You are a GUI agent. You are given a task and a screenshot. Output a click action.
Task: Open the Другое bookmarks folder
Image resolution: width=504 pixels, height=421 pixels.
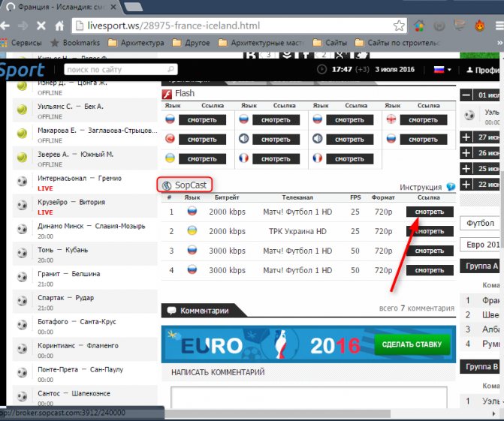[x=191, y=43]
